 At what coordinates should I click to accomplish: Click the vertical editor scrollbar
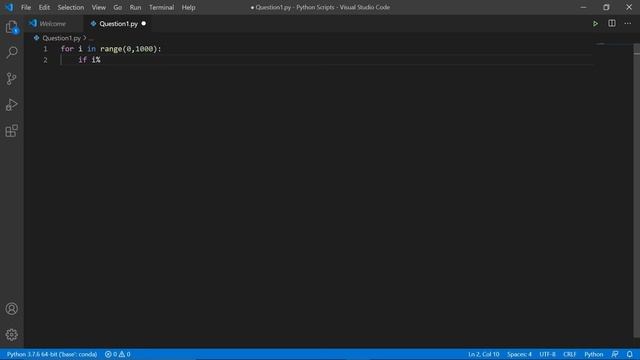[637, 192]
